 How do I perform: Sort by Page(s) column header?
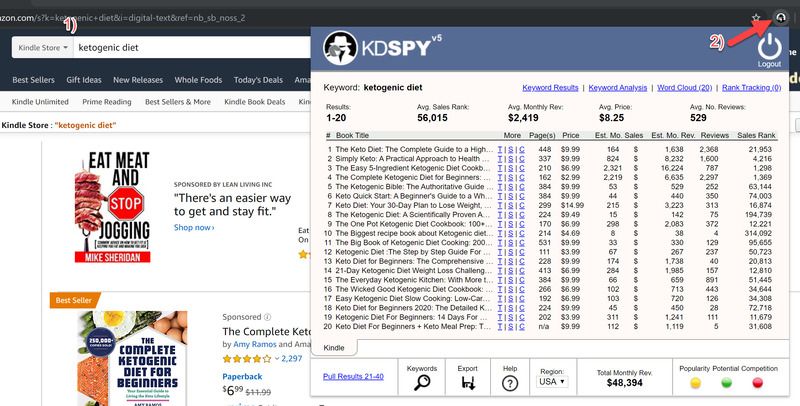(x=542, y=135)
